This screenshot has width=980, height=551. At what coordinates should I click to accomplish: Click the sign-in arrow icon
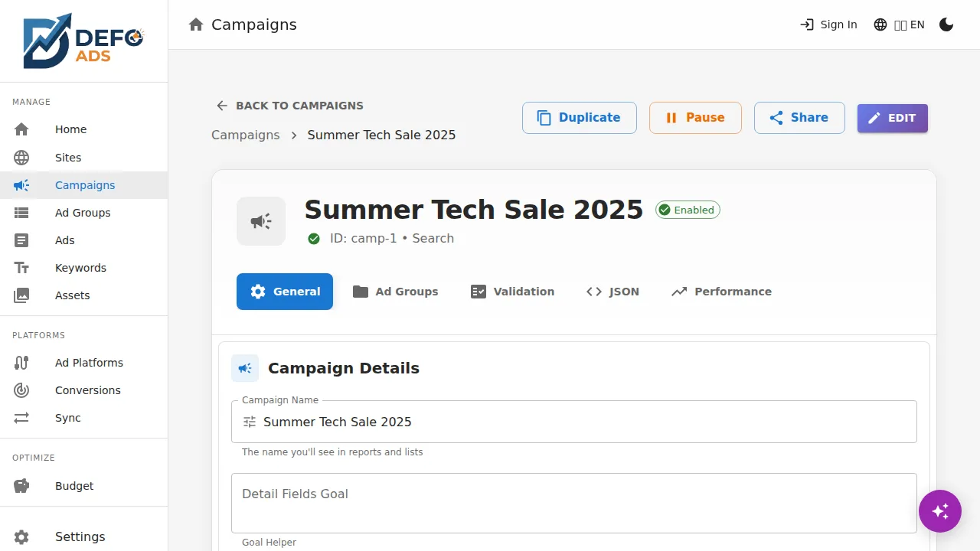(807, 24)
